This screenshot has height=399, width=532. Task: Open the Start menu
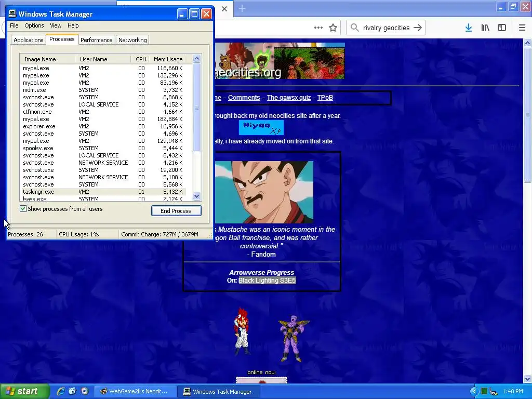click(x=24, y=391)
